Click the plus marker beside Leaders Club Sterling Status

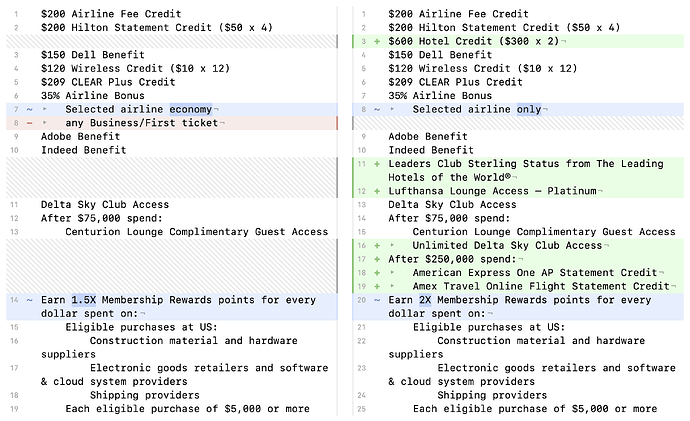pos(377,164)
